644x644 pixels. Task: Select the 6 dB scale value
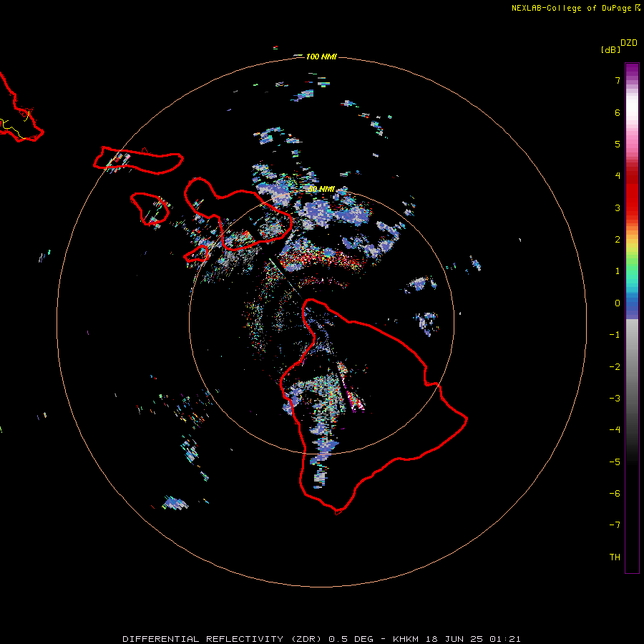coord(618,112)
